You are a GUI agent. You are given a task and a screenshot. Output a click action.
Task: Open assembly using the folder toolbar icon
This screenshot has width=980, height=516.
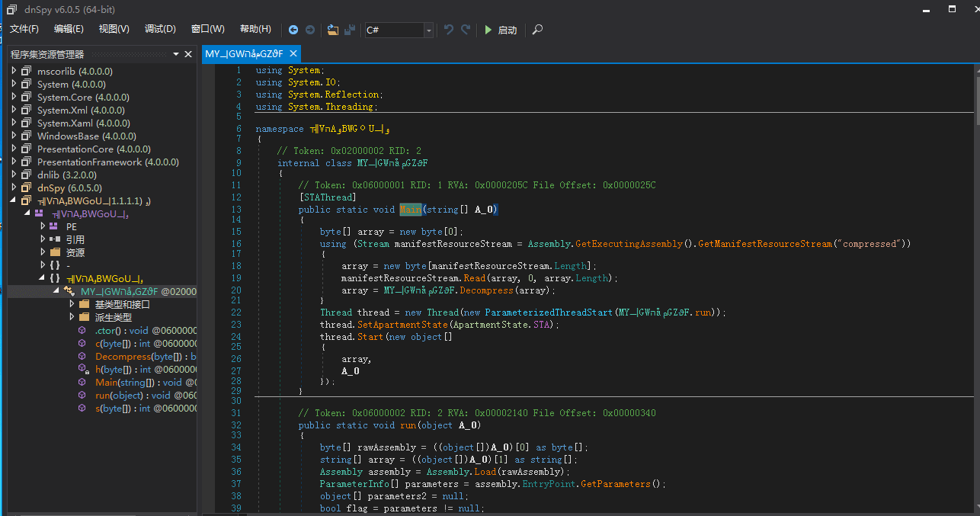click(332, 30)
